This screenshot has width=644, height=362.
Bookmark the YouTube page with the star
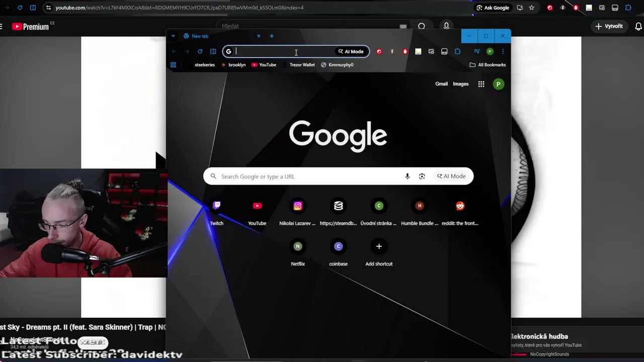(532, 8)
